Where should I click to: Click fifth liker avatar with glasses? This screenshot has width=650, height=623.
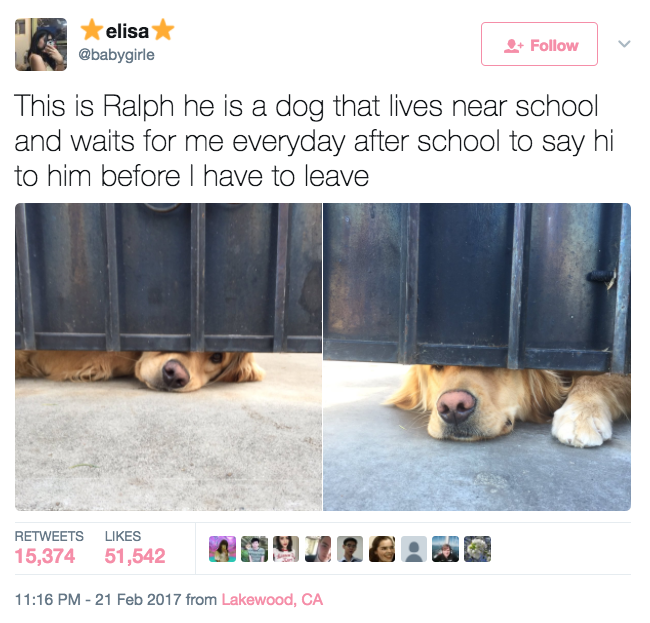coord(350,549)
